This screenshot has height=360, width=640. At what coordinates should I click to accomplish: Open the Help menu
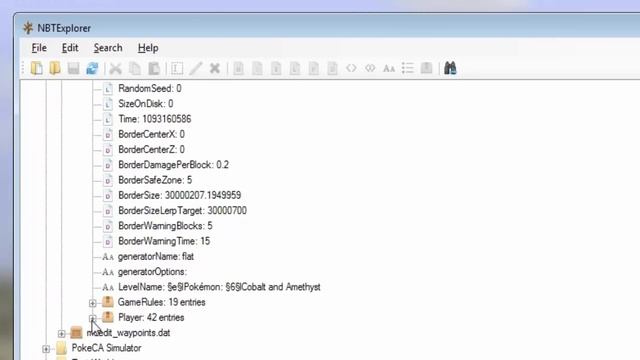[x=148, y=48]
